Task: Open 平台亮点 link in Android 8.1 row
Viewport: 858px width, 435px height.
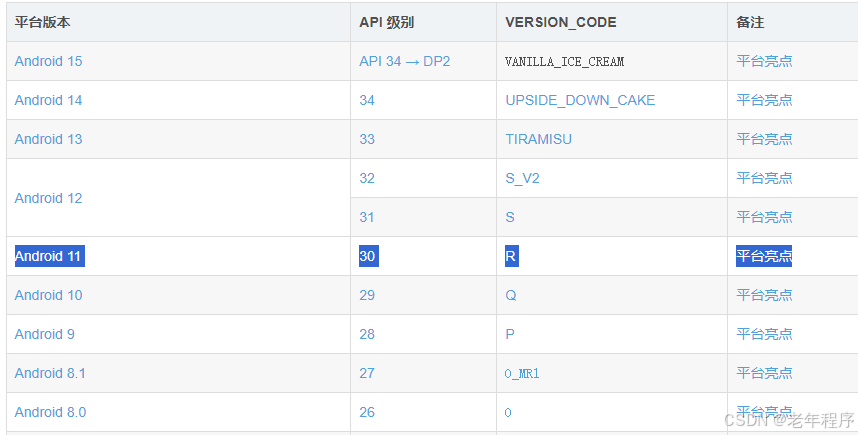Action: pyautogui.click(x=764, y=373)
